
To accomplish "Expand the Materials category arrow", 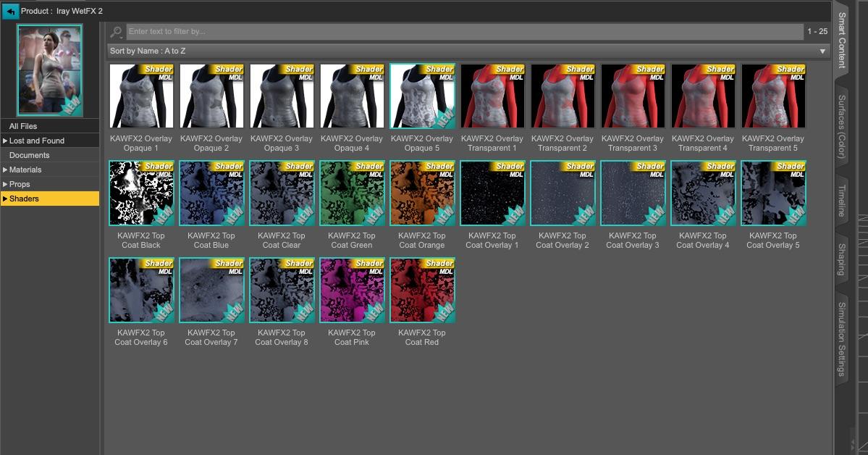I will click(5, 170).
